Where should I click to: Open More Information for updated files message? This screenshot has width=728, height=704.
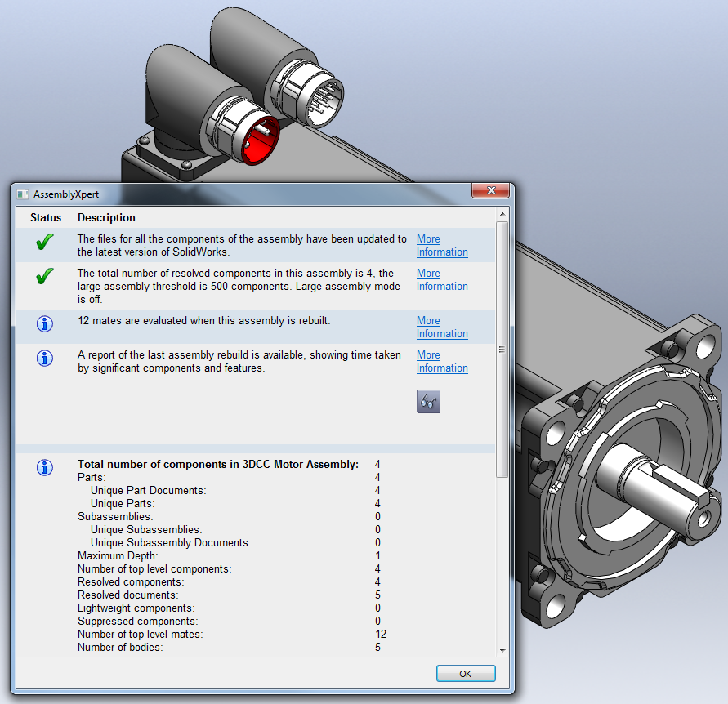coord(441,246)
